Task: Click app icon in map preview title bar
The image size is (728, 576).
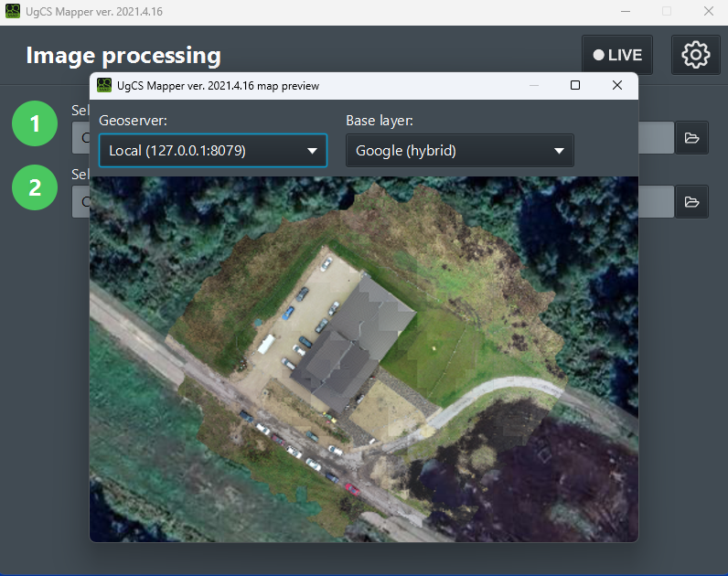Action: (103, 85)
